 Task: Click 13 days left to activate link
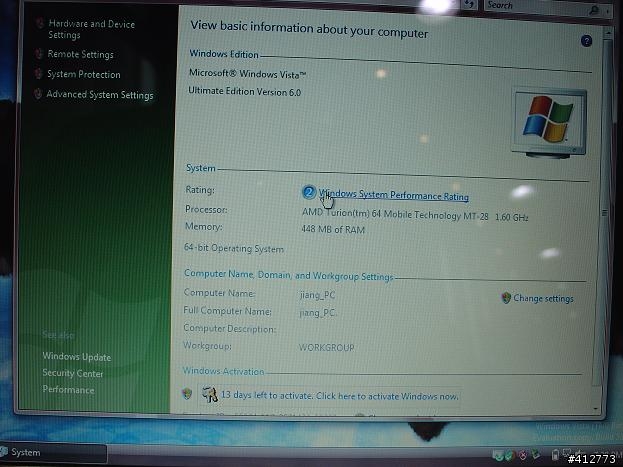pos(340,396)
